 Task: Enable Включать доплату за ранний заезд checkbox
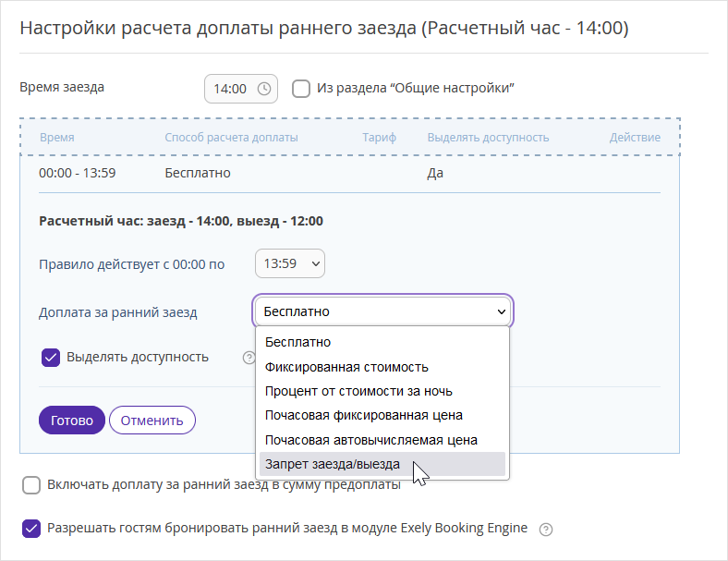tap(31, 485)
